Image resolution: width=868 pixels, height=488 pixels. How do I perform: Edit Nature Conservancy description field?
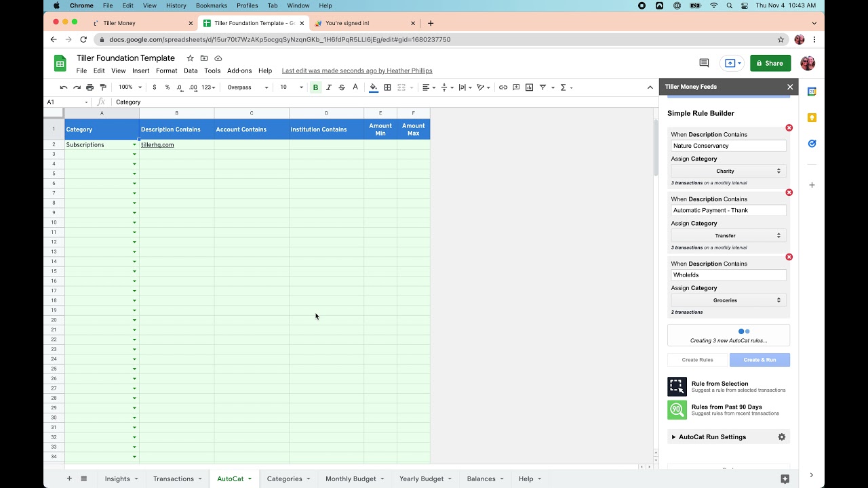tap(729, 146)
